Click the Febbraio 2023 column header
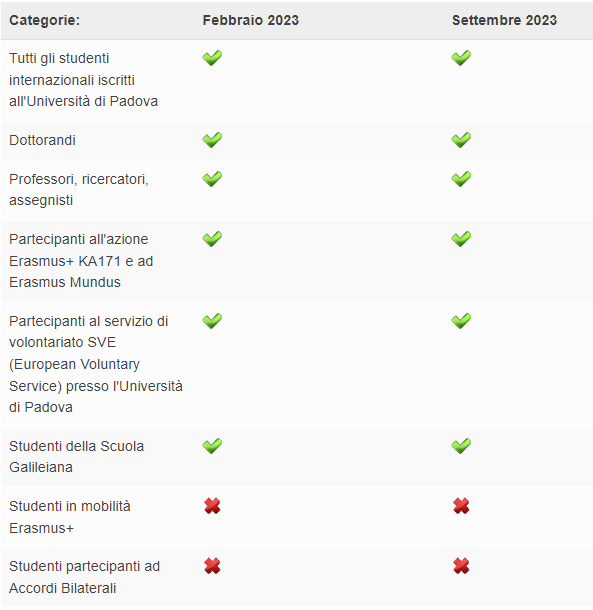This screenshot has height=610, width=593. [x=251, y=20]
